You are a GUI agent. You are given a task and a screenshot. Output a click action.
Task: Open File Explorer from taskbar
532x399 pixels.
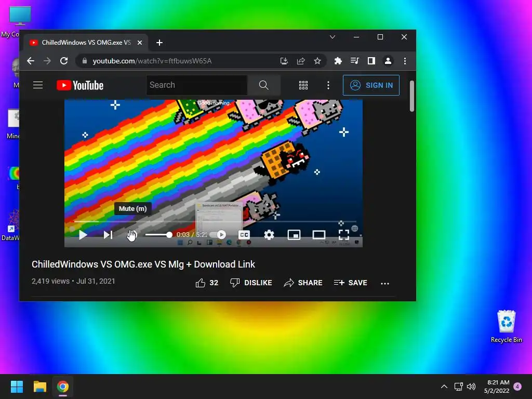[39, 387]
